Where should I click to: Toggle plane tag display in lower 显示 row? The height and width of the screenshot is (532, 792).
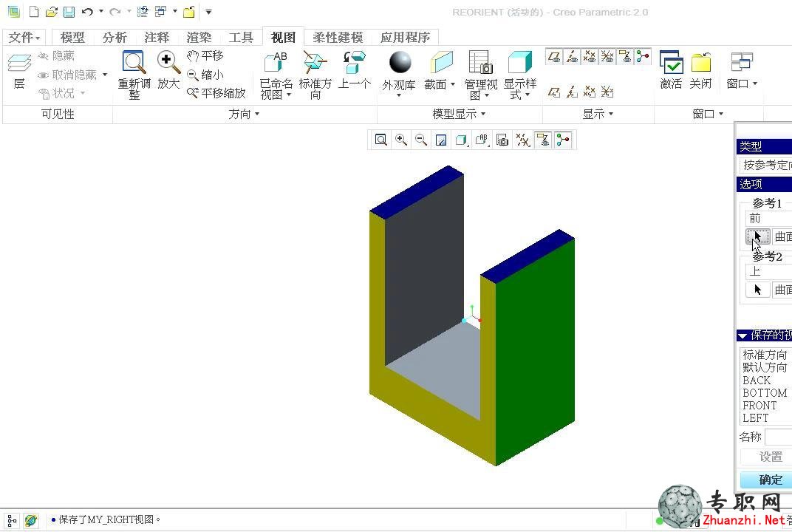(x=555, y=92)
